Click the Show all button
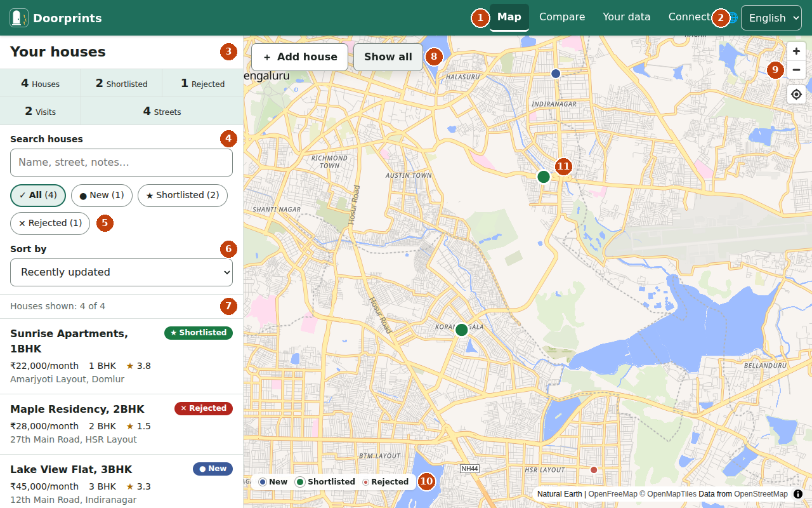The height and width of the screenshot is (508, 812). point(388,57)
